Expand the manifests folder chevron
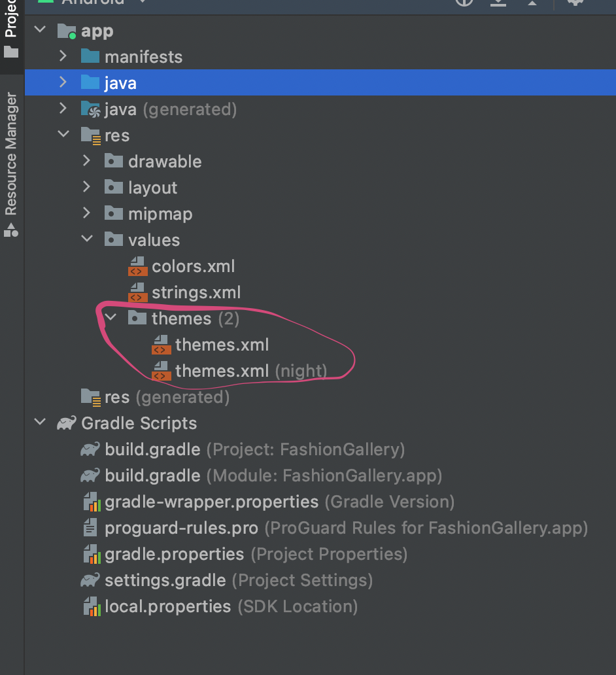Screen dimensions: 616x675 click(63, 57)
